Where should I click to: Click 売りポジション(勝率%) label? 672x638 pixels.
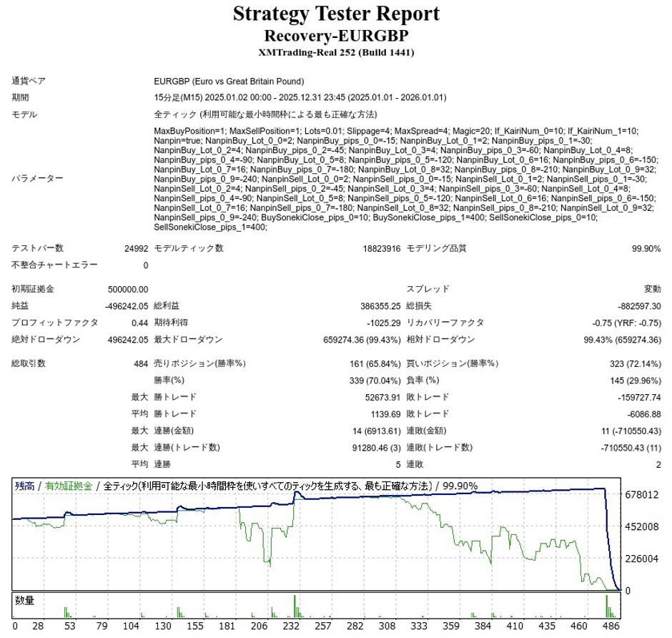(199, 363)
